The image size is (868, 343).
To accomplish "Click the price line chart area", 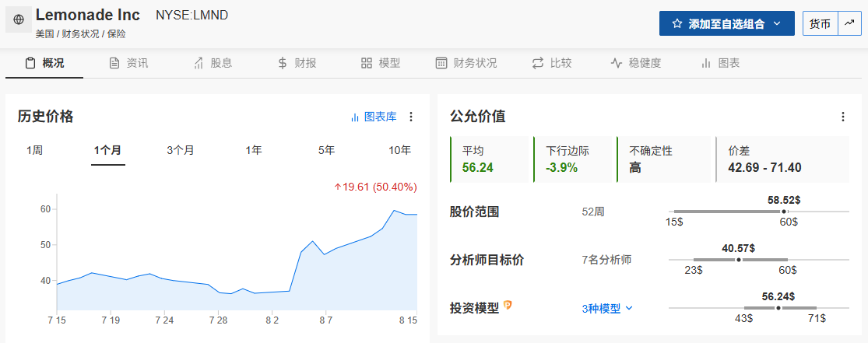I will coord(237,252).
